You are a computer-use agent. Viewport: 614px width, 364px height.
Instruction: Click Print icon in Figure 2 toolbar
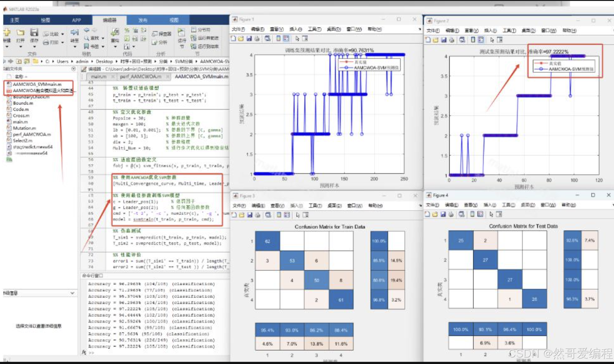[452, 40]
